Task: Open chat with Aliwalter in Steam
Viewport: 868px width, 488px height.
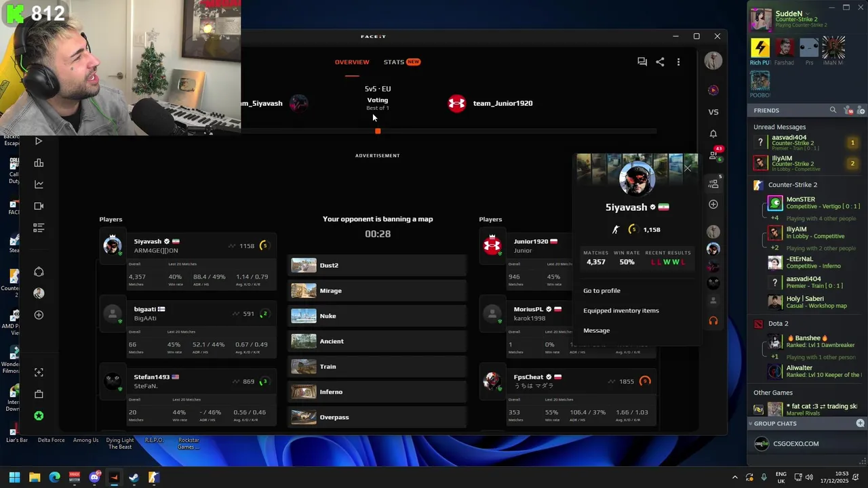Action: [814, 371]
